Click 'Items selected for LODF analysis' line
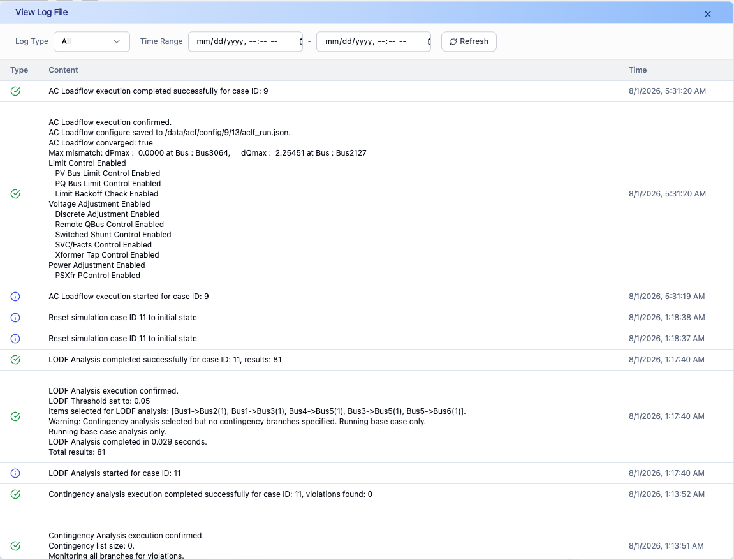 point(258,411)
